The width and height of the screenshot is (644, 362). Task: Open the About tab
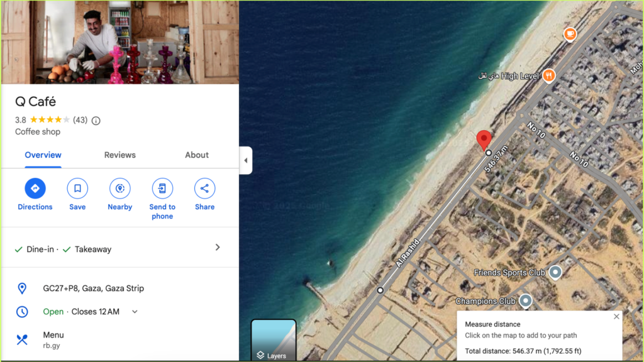197,155
